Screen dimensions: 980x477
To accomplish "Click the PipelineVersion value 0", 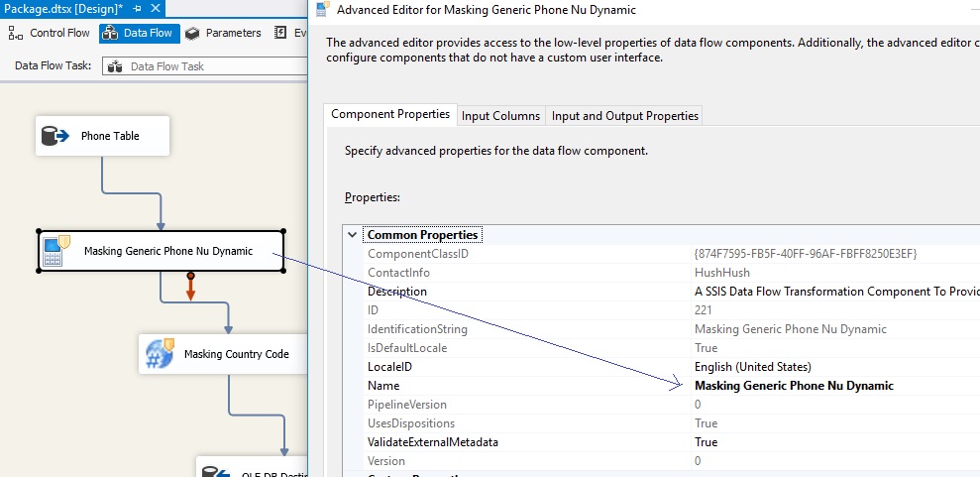I will [698, 405].
